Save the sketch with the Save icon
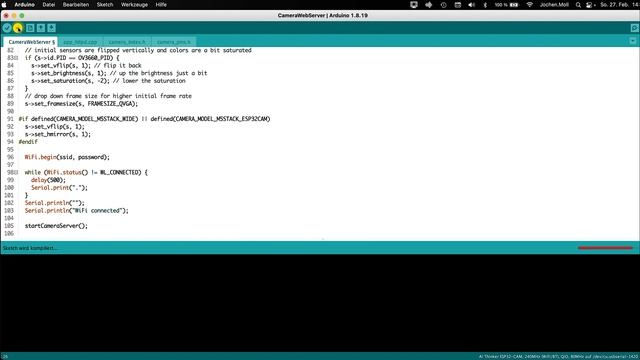 [x=51, y=28]
